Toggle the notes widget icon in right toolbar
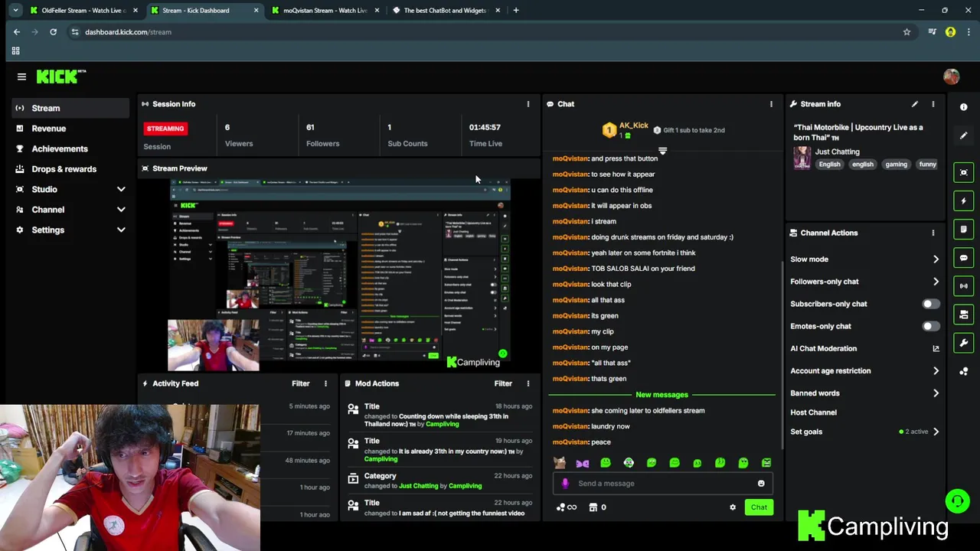 (x=964, y=230)
